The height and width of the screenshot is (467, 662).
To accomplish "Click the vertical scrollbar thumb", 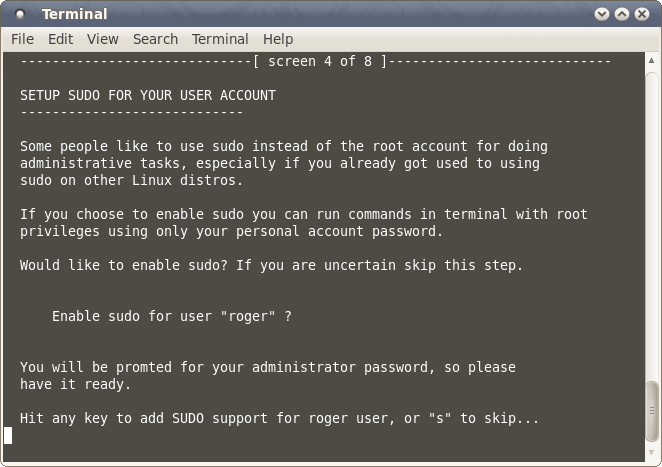I will click(x=653, y=408).
